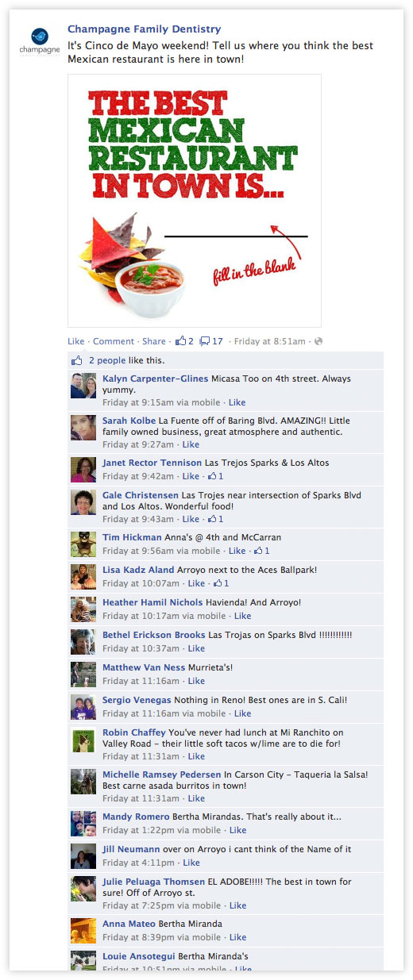
Task: Open the '2 people' like list link
Action: [107, 360]
